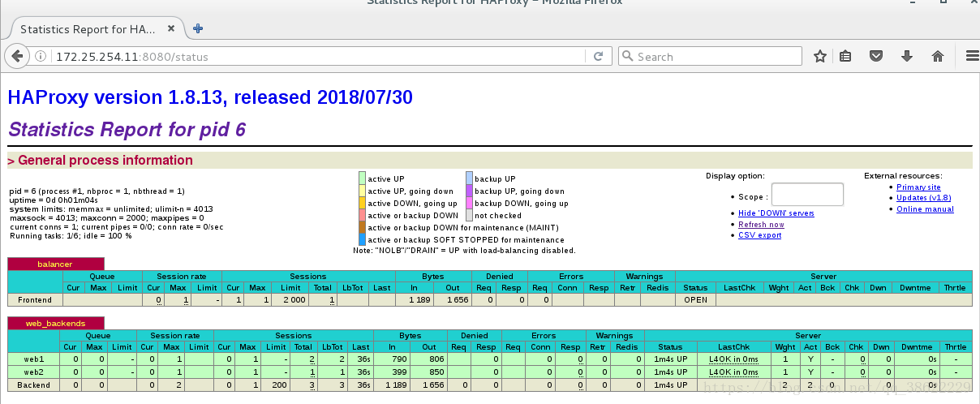The width and height of the screenshot is (980, 404).
Task: Click the HAProxy version 1.8.13 heading
Action: coord(210,97)
